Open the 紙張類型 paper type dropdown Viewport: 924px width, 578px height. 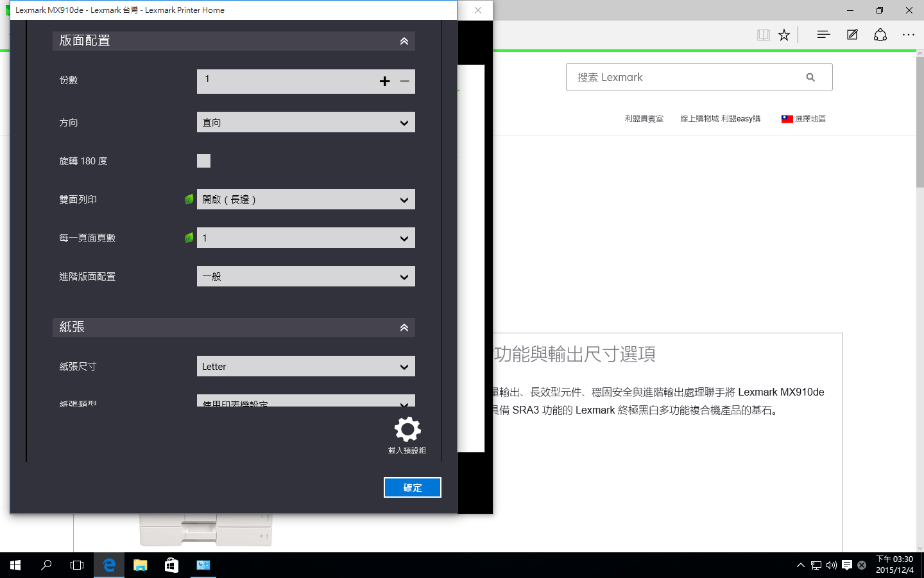pyautogui.click(x=306, y=401)
